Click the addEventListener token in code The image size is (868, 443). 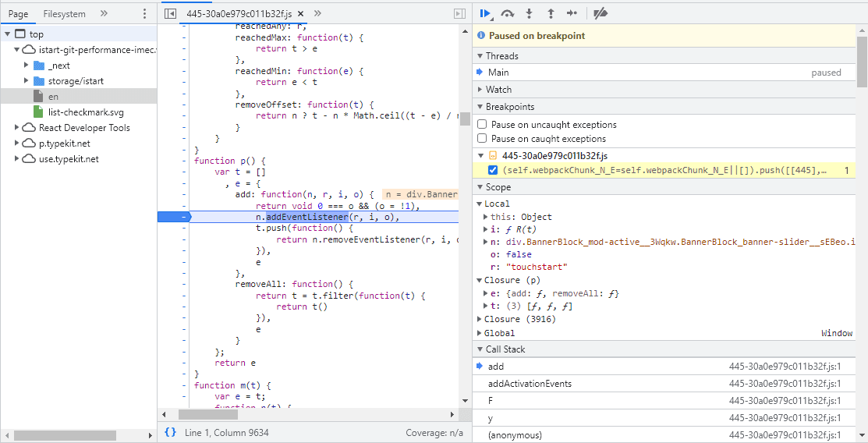307,217
